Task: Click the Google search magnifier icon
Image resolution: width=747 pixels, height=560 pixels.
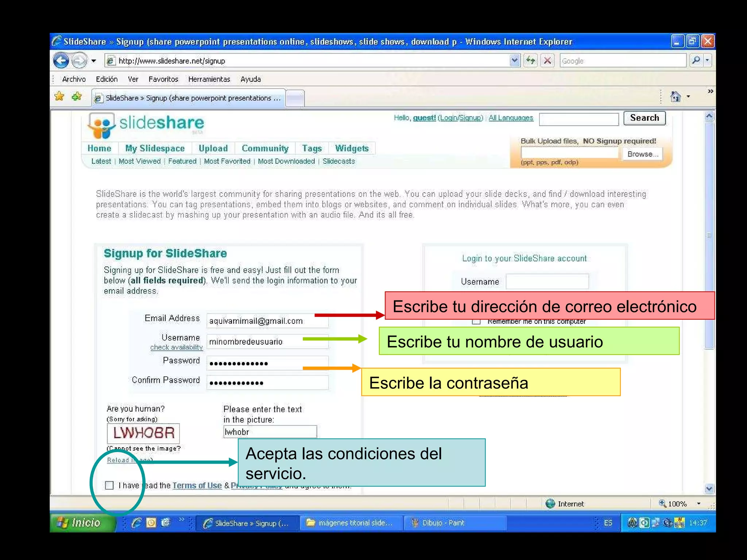Action: click(x=696, y=61)
